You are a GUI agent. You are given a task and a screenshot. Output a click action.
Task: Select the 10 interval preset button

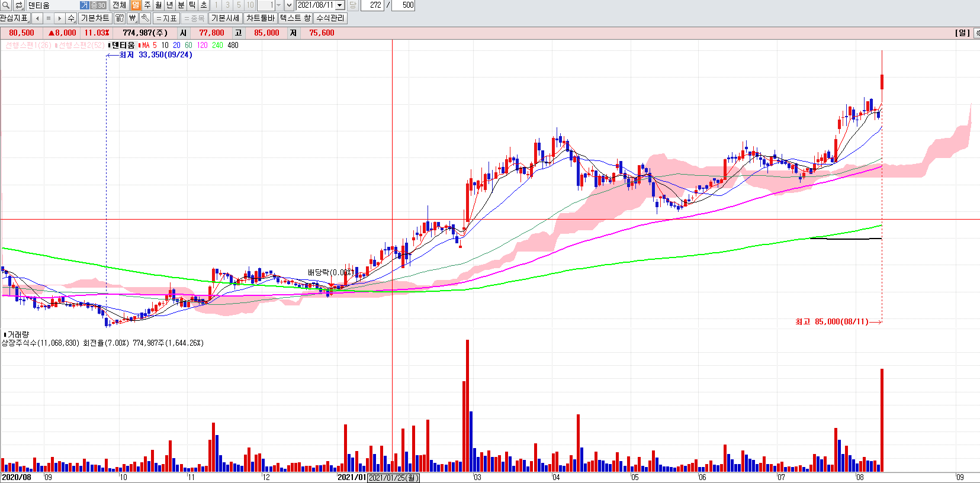(x=250, y=5)
